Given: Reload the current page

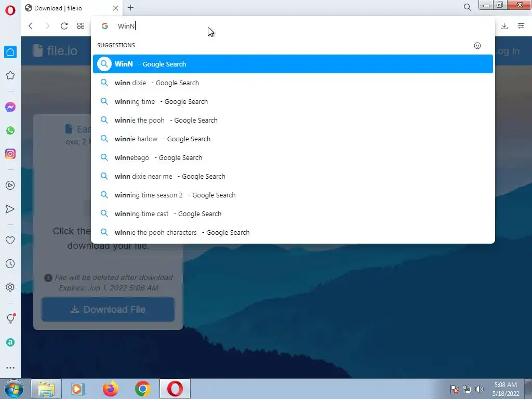Looking at the screenshot, I should pyautogui.click(x=64, y=26).
